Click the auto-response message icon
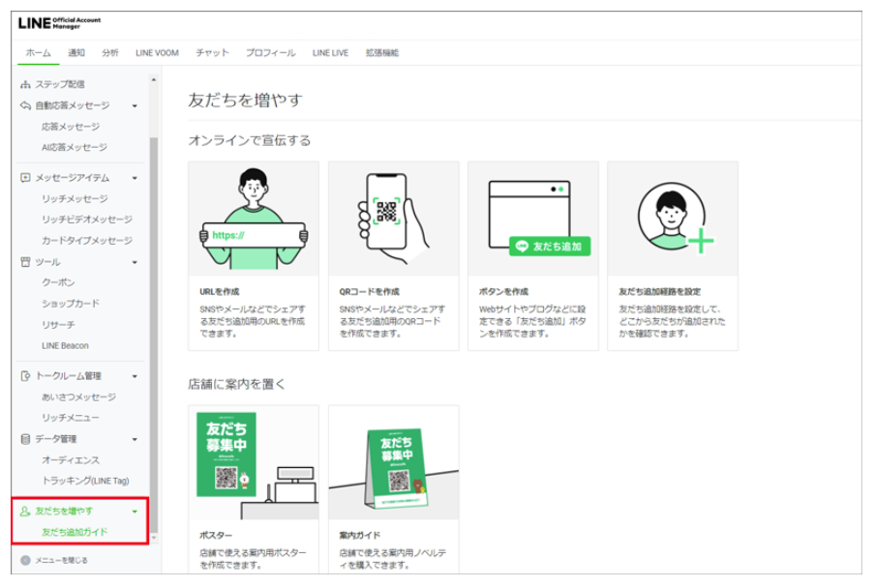This screenshot has height=588, width=874. point(25,105)
